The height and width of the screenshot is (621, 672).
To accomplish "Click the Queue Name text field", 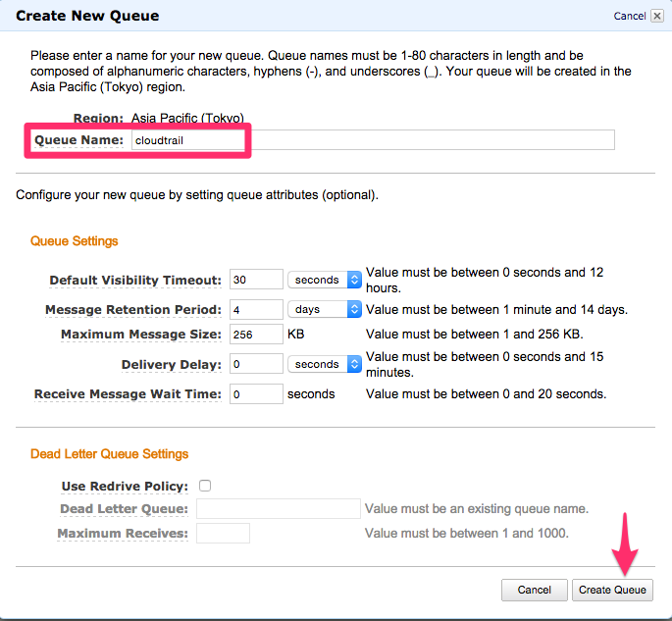I will click(373, 140).
